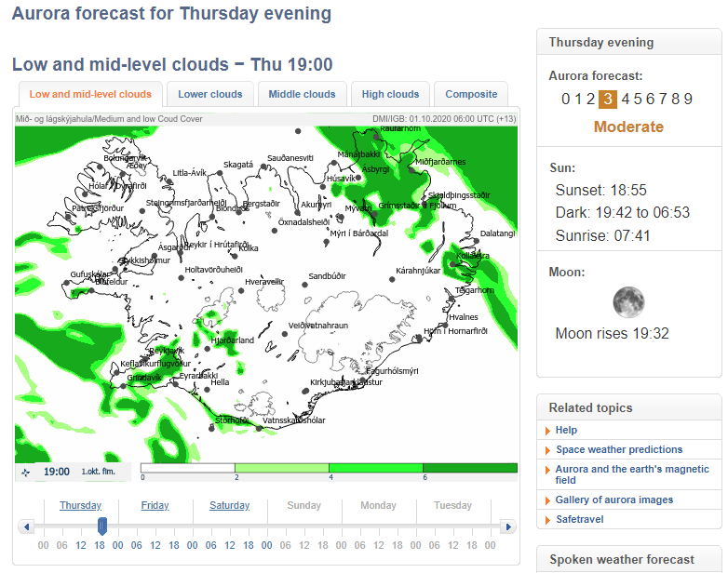The width and height of the screenshot is (728, 573).
Task: Click the orange arrow beside Safetravel
Action: tap(547, 519)
